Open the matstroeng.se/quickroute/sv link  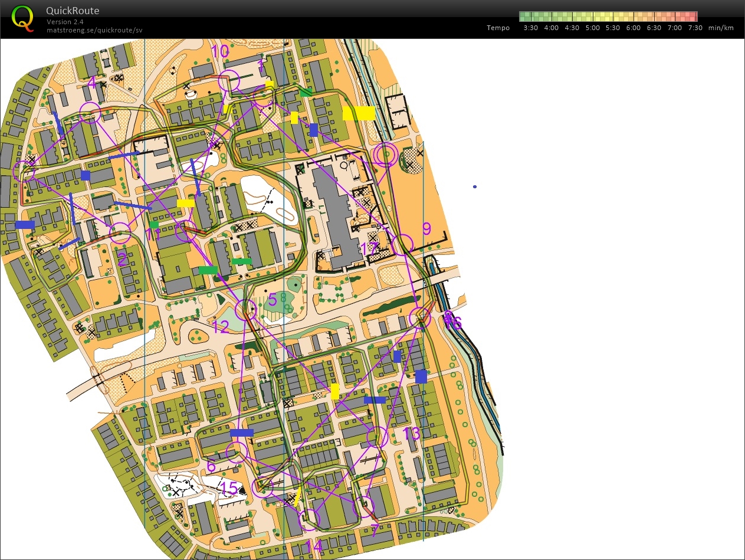pyautogui.click(x=94, y=30)
